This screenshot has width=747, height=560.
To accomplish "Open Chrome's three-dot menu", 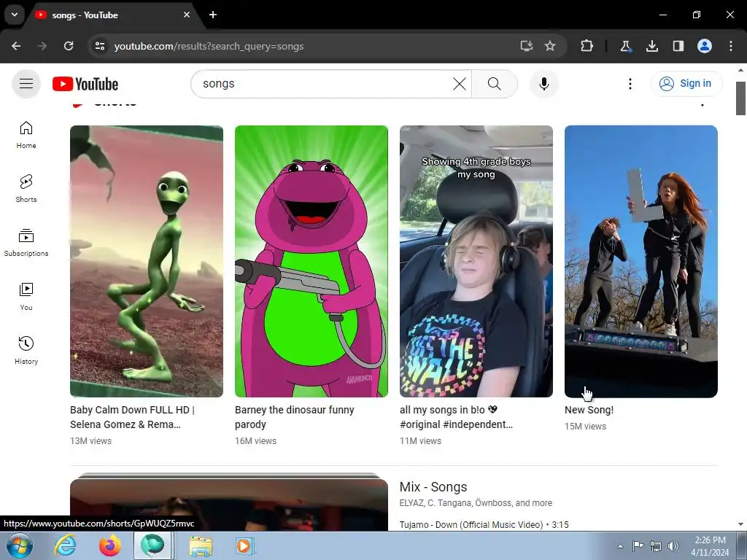I will pyautogui.click(x=731, y=46).
